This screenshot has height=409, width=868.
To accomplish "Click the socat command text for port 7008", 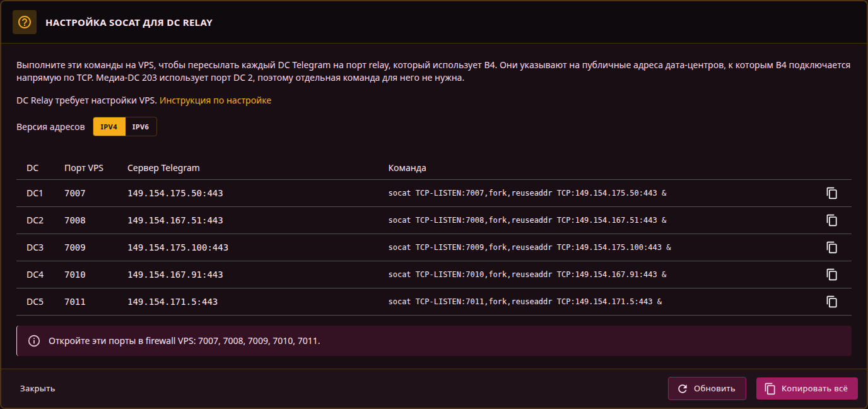I will (527, 220).
